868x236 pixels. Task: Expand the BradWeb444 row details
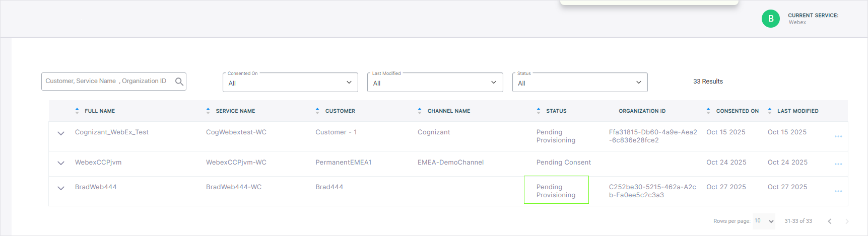click(x=61, y=188)
